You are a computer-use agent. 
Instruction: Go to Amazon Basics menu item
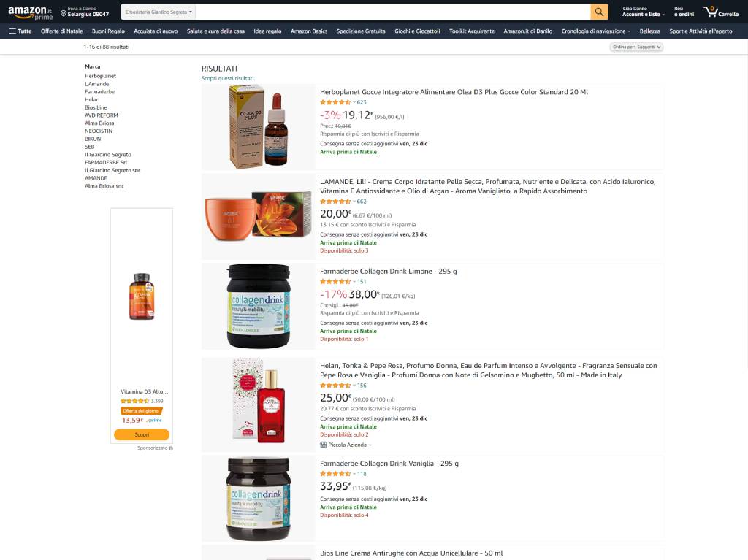pos(309,31)
